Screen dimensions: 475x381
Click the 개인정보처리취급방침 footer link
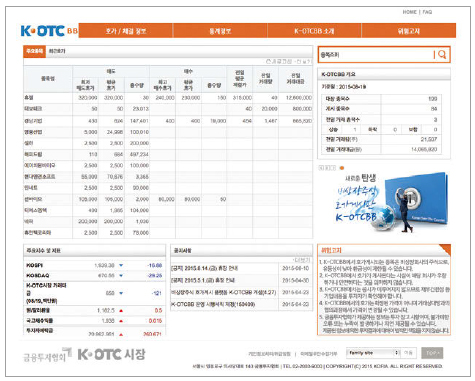click(x=269, y=354)
